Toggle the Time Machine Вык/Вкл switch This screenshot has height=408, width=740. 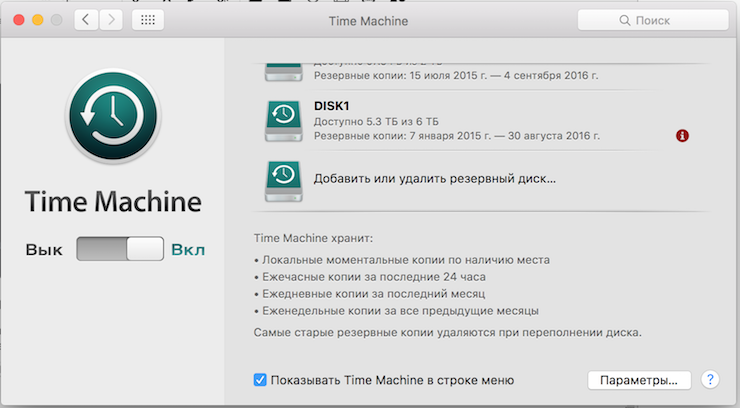coord(120,249)
